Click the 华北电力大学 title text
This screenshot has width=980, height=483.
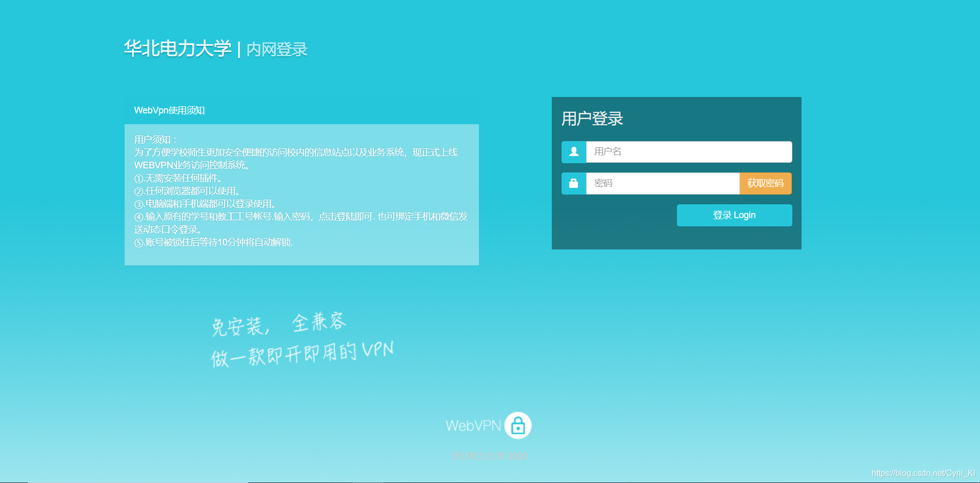click(177, 49)
